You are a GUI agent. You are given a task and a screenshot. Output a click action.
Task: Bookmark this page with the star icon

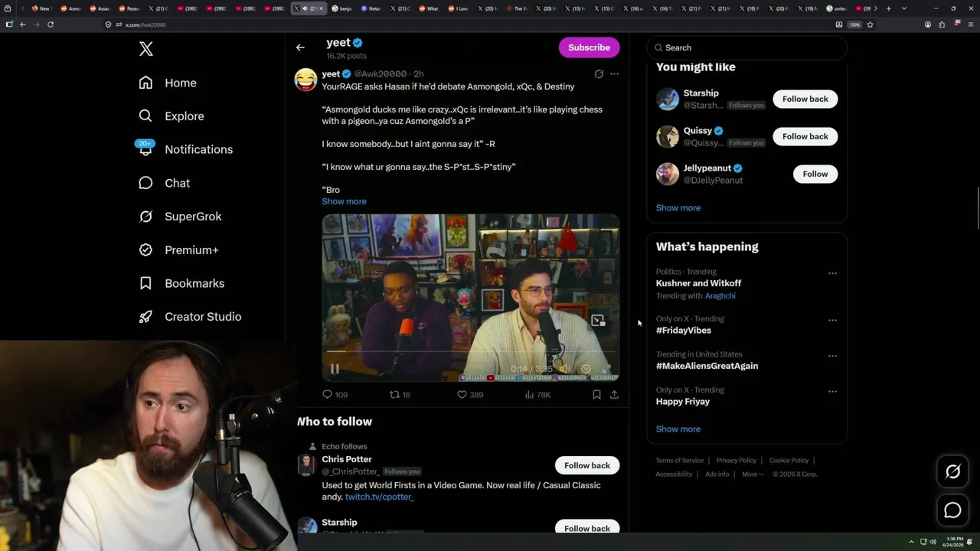point(870,24)
